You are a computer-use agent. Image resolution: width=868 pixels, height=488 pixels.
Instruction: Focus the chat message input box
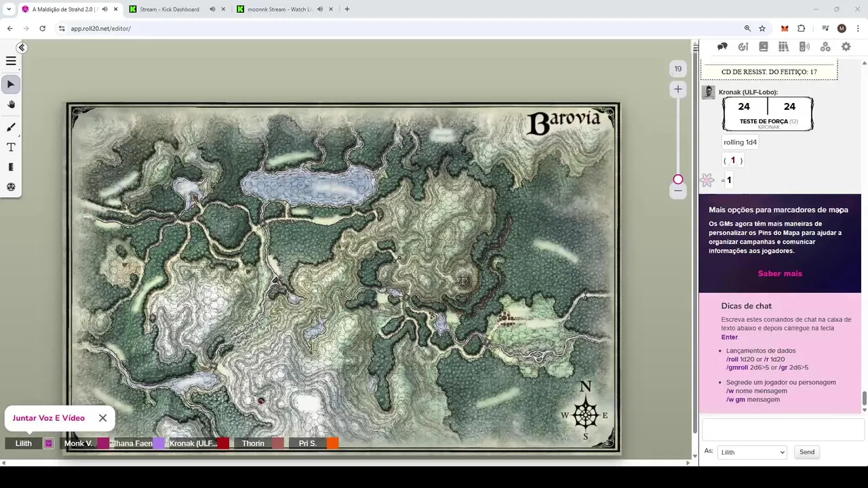(x=783, y=429)
